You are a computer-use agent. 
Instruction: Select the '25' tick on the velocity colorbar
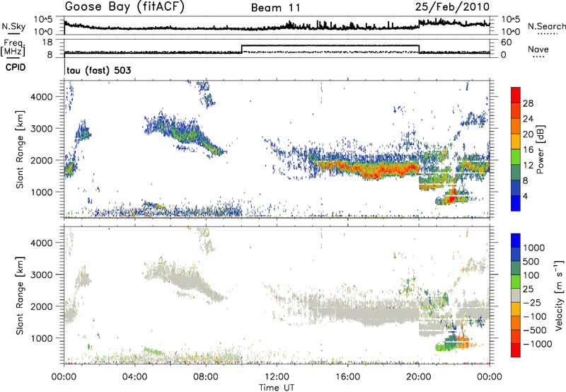pos(529,289)
